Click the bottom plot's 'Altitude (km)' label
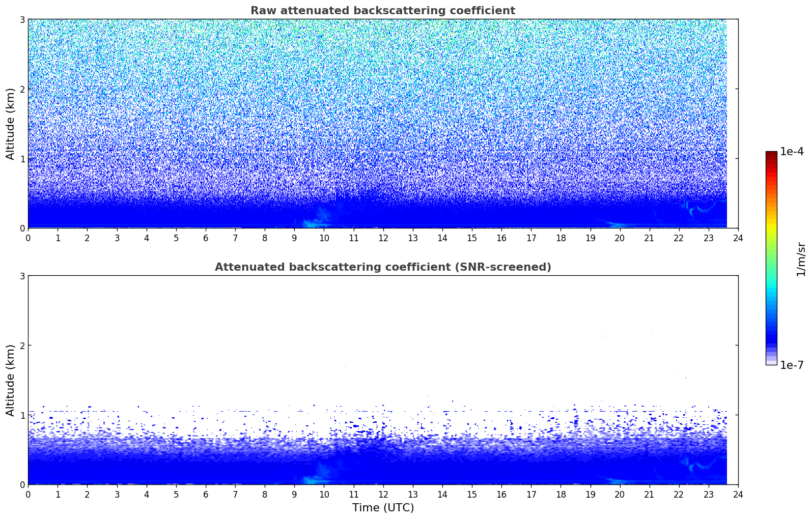The height and width of the screenshot is (519, 812). point(11,380)
